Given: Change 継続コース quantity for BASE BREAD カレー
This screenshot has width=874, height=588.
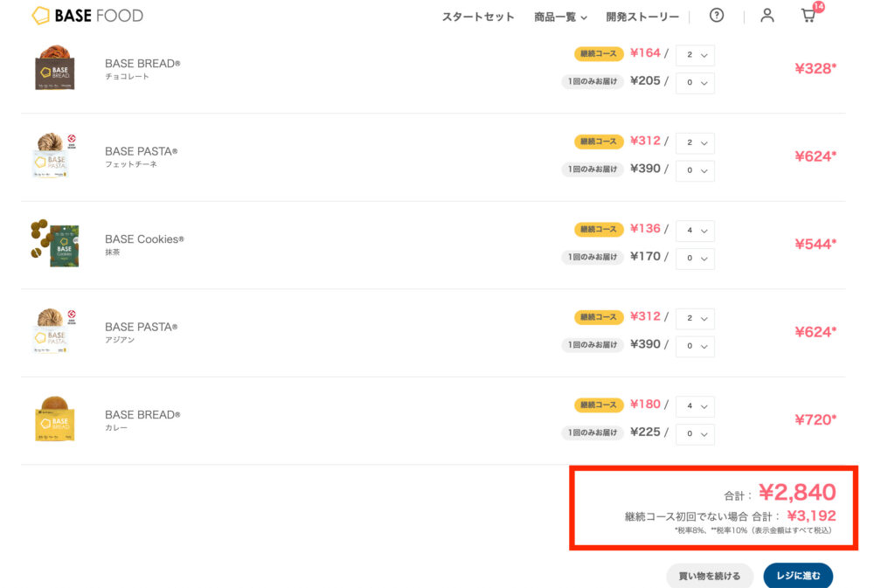Looking at the screenshot, I should click(x=695, y=405).
